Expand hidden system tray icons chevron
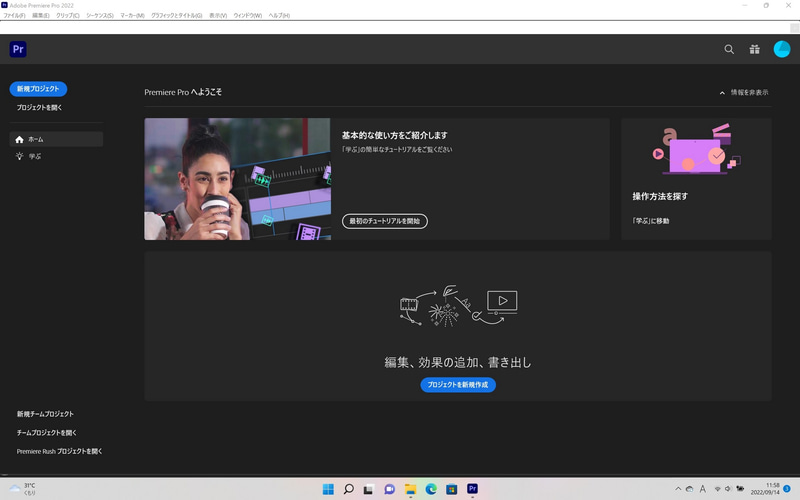The width and height of the screenshot is (800, 500). click(678, 489)
